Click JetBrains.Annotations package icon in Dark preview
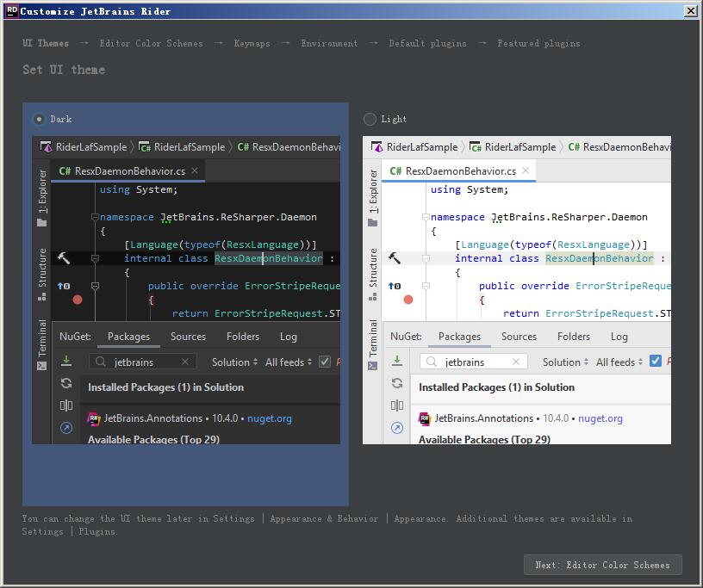Screen dimensions: 703x588 coord(93,418)
